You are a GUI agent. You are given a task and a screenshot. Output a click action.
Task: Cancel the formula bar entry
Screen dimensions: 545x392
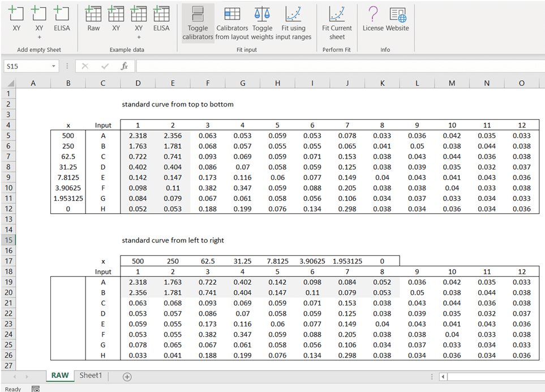tap(85, 66)
